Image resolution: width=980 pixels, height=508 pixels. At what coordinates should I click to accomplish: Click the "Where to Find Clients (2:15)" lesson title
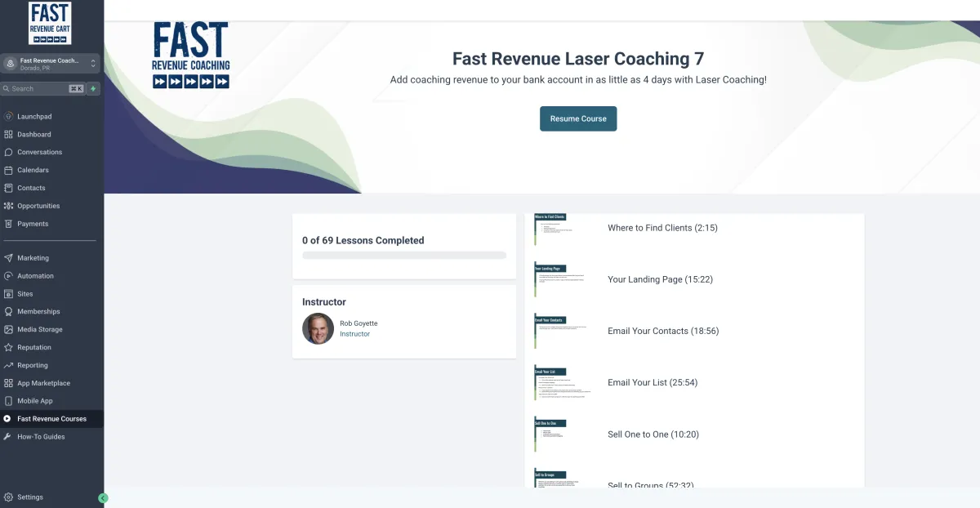[662, 228]
